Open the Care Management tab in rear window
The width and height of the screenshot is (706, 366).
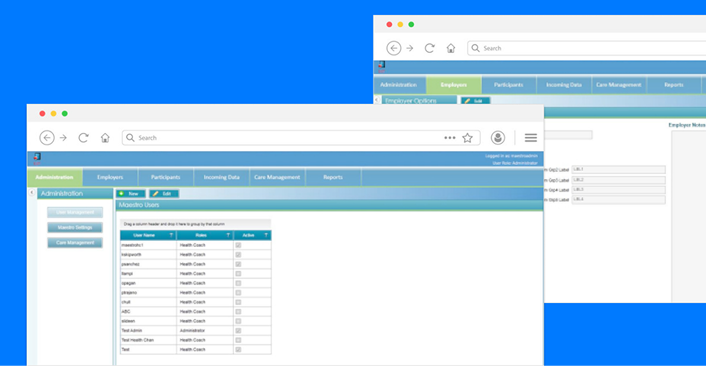619,85
